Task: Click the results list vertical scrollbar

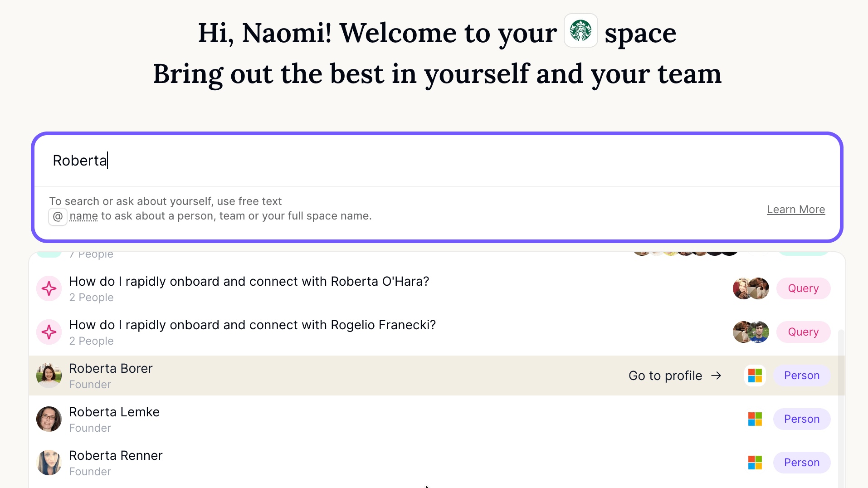Action: (x=841, y=408)
